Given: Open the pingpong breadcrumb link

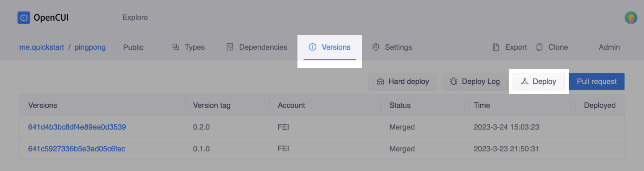Looking at the screenshot, I should click(x=90, y=47).
